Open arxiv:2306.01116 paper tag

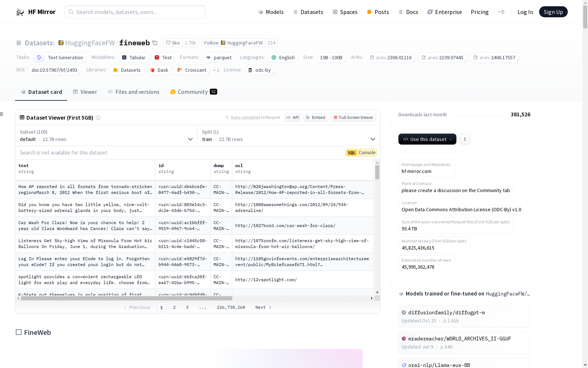[391, 58]
